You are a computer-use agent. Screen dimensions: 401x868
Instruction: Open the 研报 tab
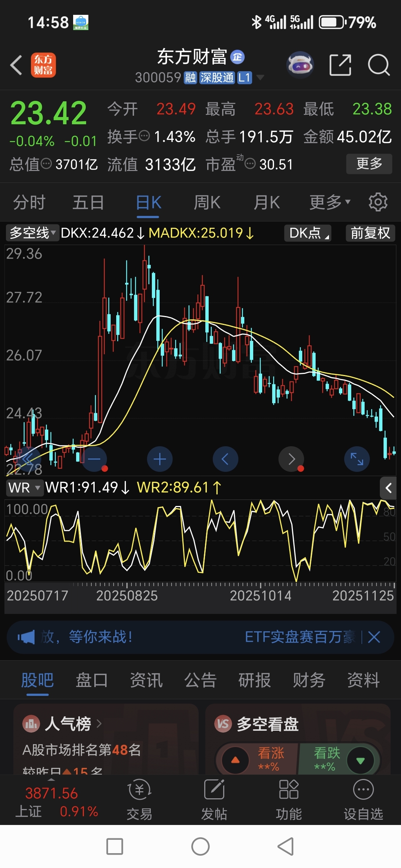tap(254, 680)
